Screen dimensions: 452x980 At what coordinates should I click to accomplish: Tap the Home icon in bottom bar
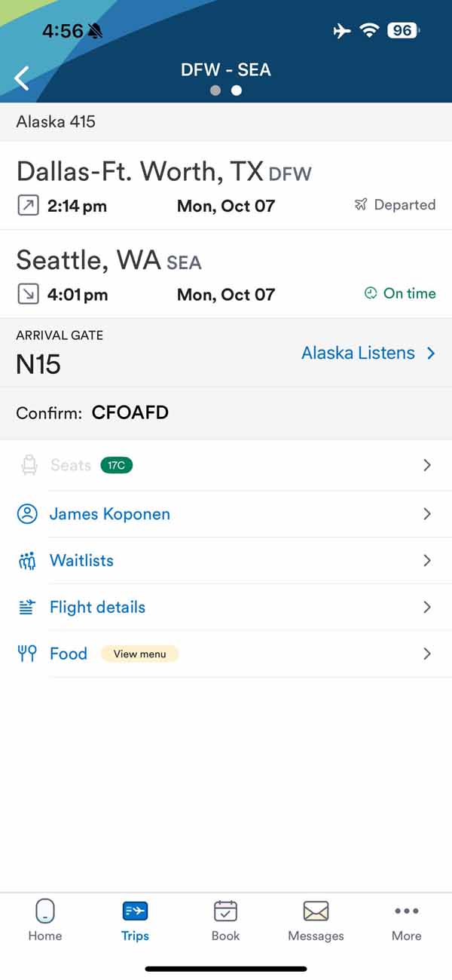pyautogui.click(x=45, y=912)
